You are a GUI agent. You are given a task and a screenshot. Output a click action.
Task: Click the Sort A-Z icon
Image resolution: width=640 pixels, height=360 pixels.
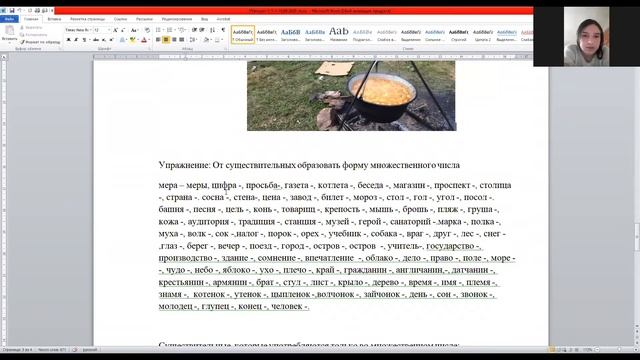[212, 30]
